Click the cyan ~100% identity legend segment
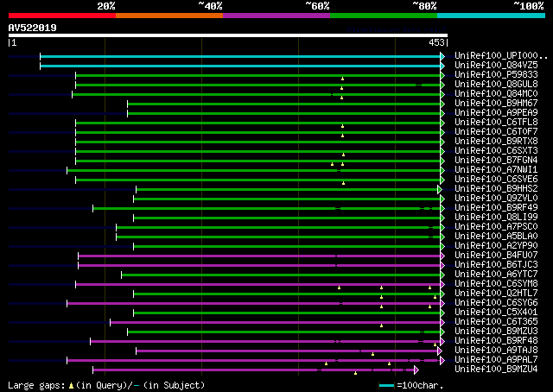Image resolution: width=553 pixels, height=392 pixels. pos(492,16)
